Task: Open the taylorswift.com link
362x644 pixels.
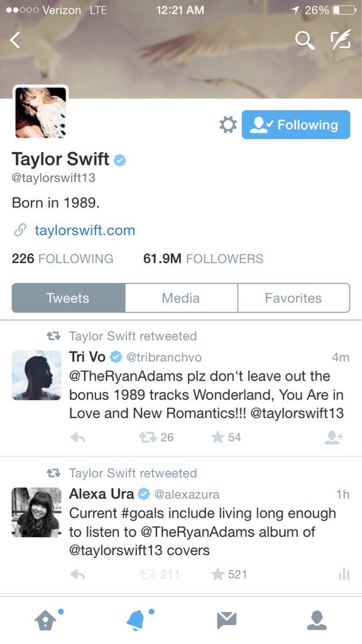Action: (x=85, y=230)
